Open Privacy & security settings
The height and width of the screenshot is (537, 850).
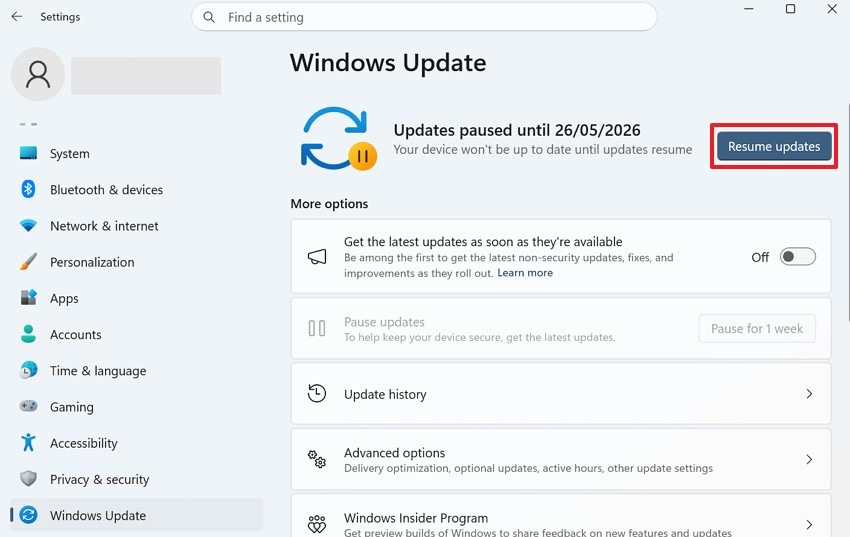[x=137, y=479]
